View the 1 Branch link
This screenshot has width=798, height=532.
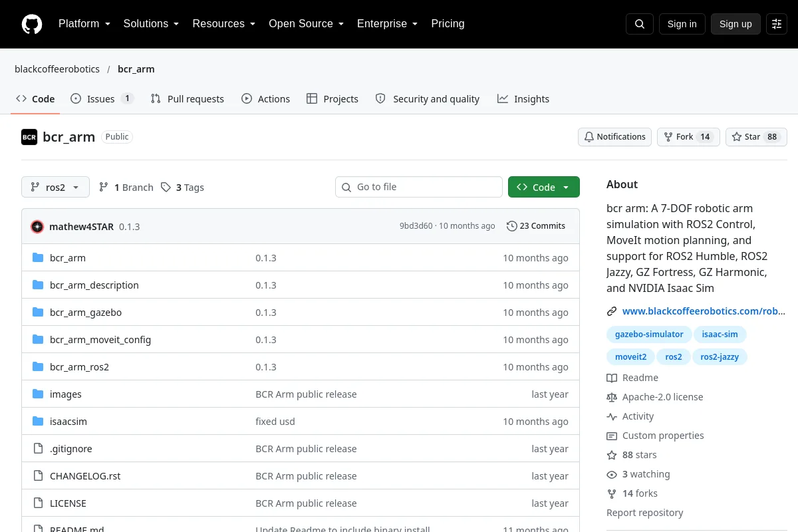(126, 188)
